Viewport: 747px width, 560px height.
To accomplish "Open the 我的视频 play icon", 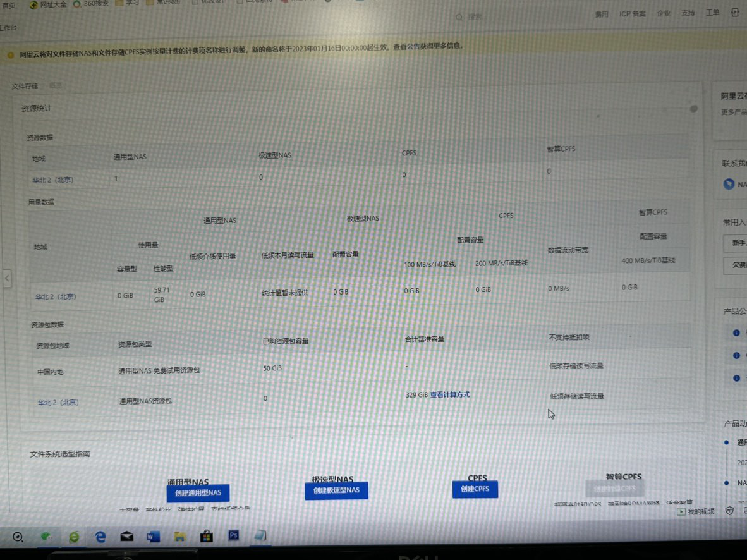I will pyautogui.click(x=681, y=511).
